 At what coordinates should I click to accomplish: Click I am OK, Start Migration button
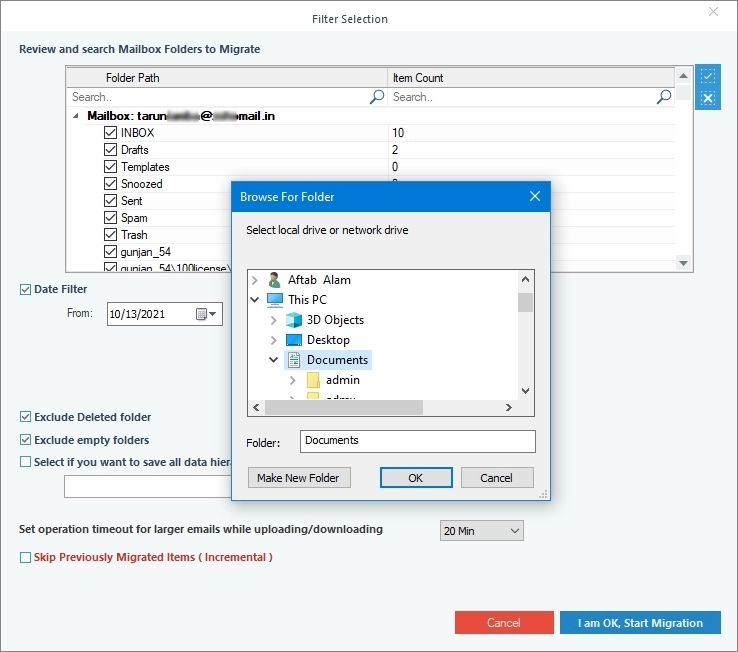click(x=640, y=623)
